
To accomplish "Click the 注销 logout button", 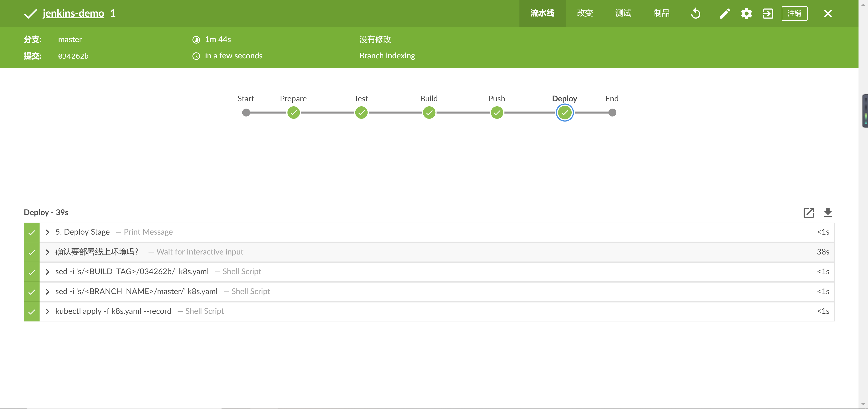I will pos(794,14).
